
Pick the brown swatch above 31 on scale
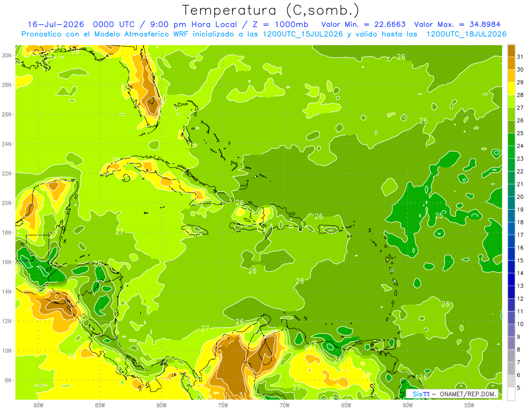[511, 51]
